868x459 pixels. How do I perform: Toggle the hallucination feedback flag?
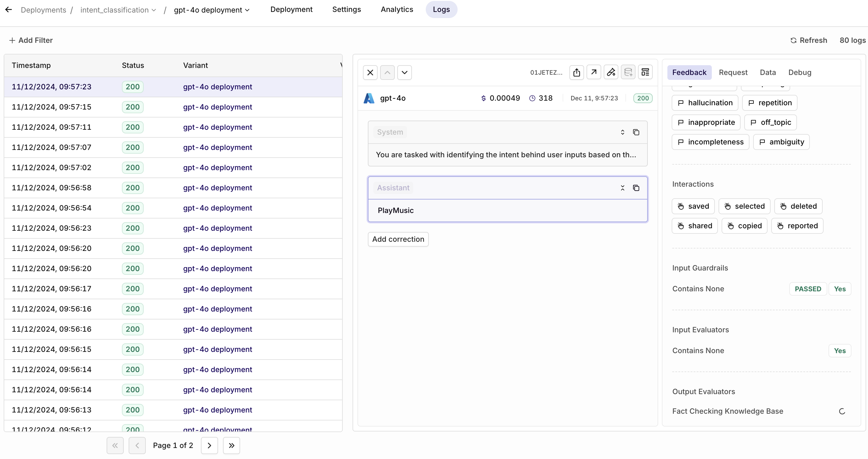click(x=705, y=103)
